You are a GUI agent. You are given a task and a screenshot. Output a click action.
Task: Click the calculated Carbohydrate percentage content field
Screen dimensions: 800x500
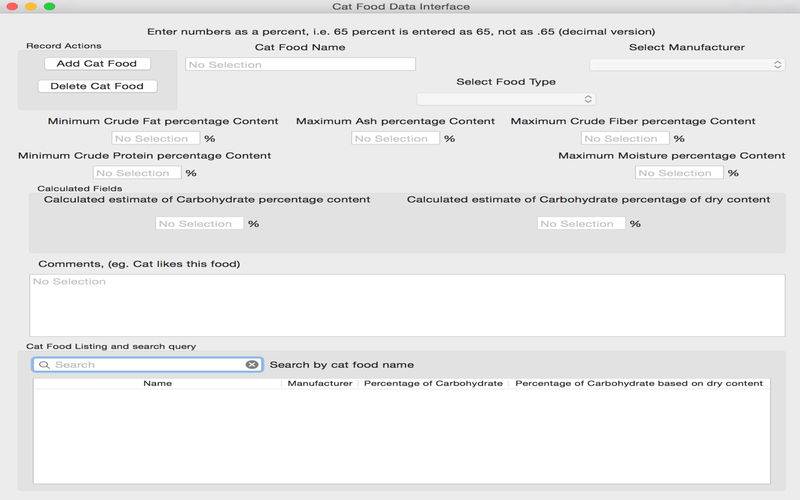point(199,223)
